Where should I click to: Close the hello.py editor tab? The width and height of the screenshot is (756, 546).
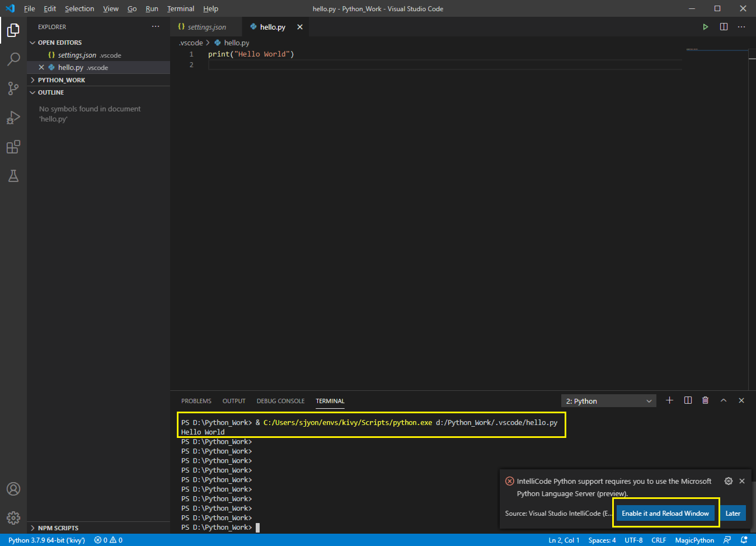[300, 27]
